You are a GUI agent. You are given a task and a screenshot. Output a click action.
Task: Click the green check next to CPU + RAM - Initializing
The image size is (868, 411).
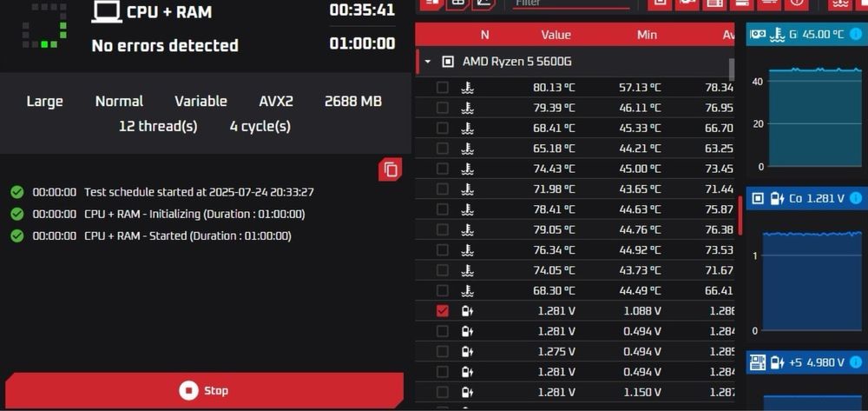17,214
